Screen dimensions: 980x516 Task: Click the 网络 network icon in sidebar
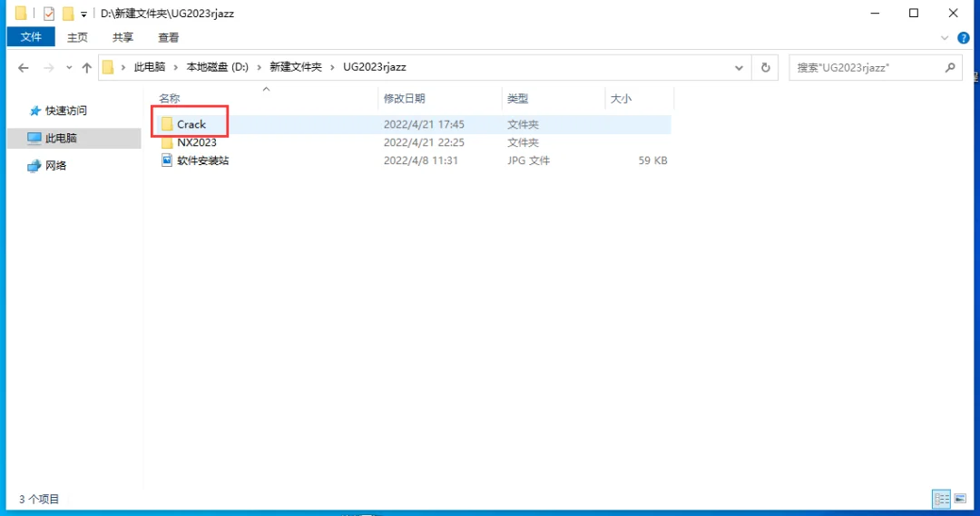34,166
